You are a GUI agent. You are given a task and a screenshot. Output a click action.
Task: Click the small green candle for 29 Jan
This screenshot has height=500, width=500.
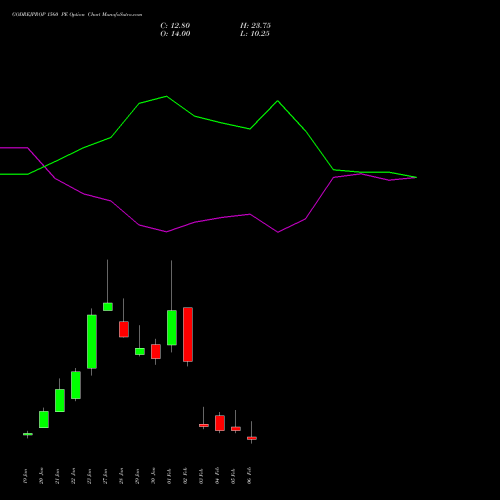click(140, 351)
